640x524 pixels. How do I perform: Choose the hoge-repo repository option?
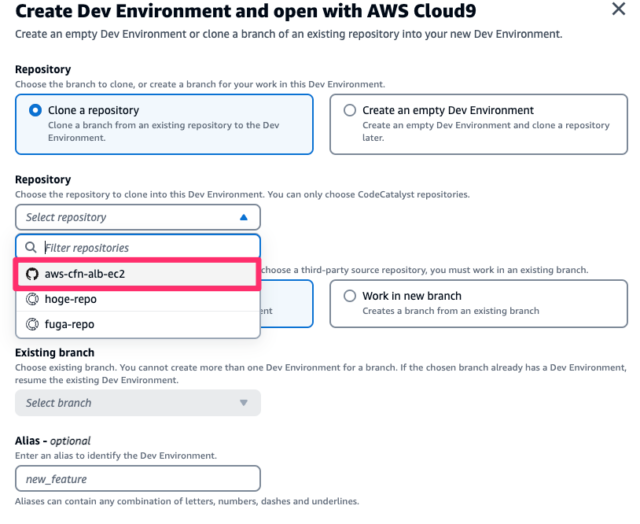(x=138, y=299)
